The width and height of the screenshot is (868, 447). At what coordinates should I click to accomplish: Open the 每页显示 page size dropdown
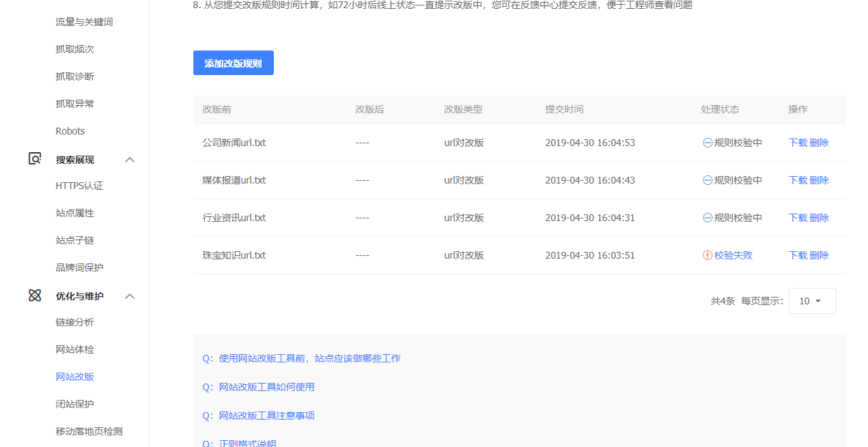click(812, 301)
